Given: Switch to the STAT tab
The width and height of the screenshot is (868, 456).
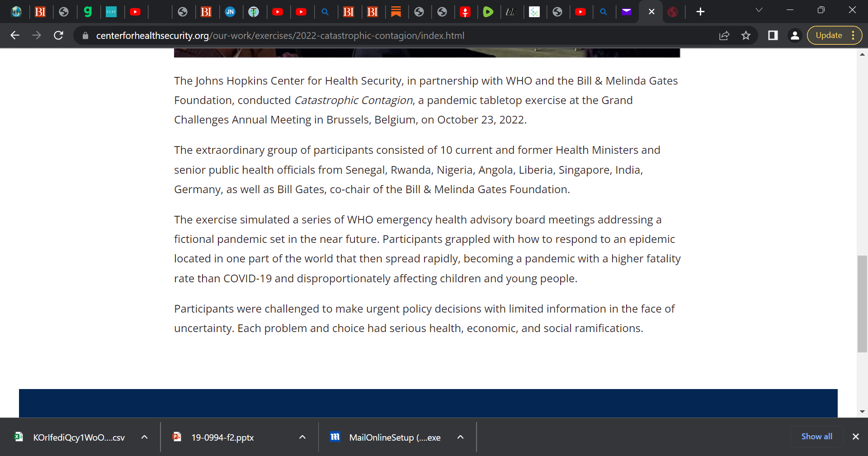Looking at the screenshot, I should pyautogui.click(x=111, y=12).
